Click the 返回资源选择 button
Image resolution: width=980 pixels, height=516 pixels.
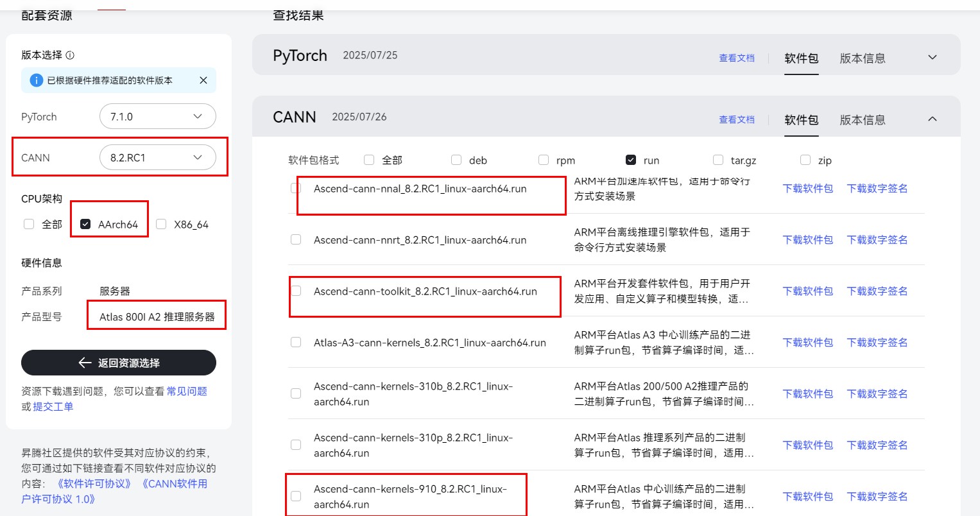[119, 363]
